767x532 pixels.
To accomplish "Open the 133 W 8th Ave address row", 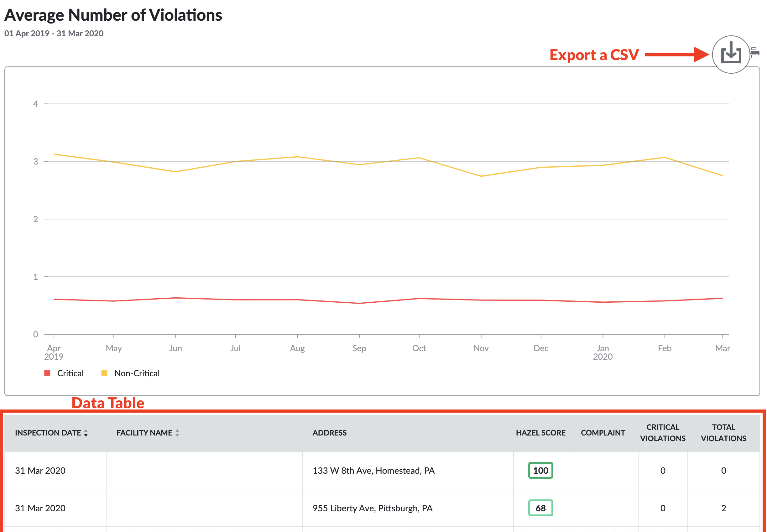I will [x=373, y=471].
